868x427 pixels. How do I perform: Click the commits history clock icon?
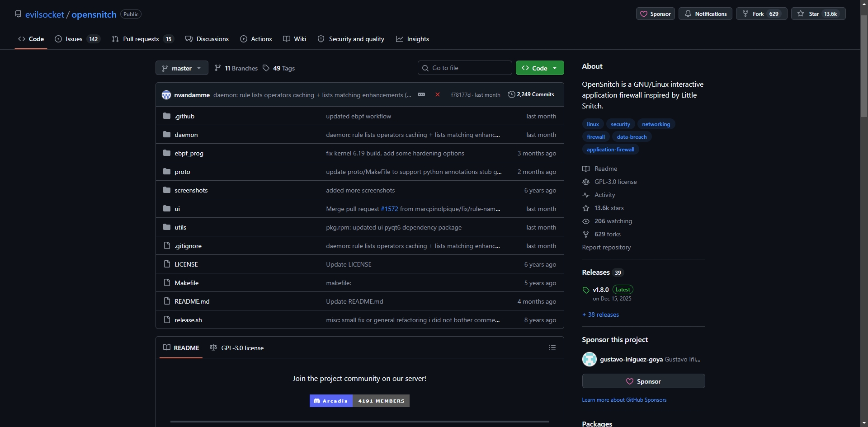511,94
